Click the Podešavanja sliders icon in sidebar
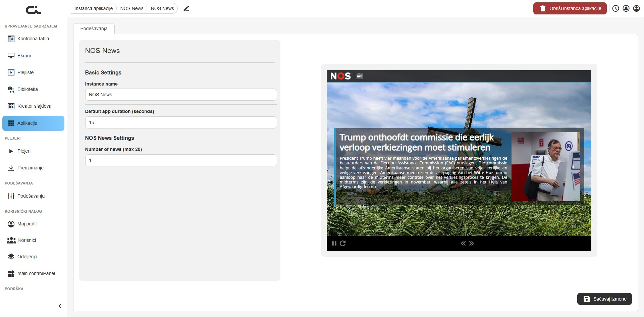 pyautogui.click(x=11, y=196)
